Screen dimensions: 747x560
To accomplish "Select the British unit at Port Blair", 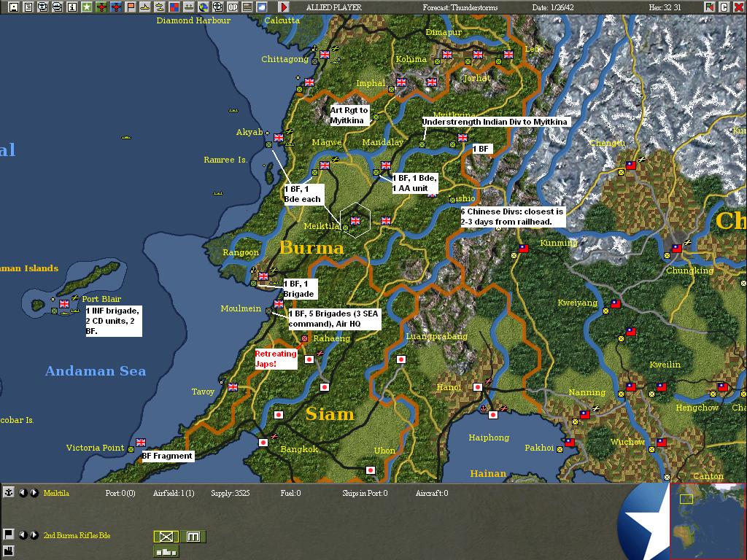I will 64,304.
